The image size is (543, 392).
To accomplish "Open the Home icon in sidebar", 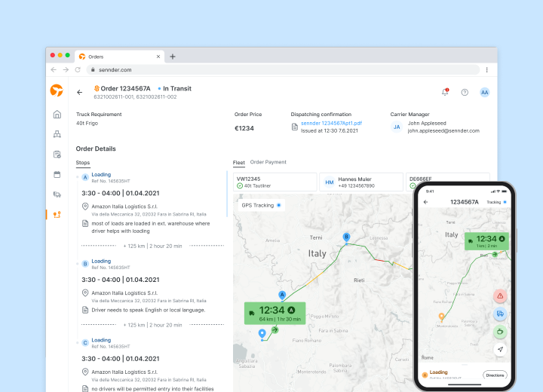I will pyautogui.click(x=57, y=115).
